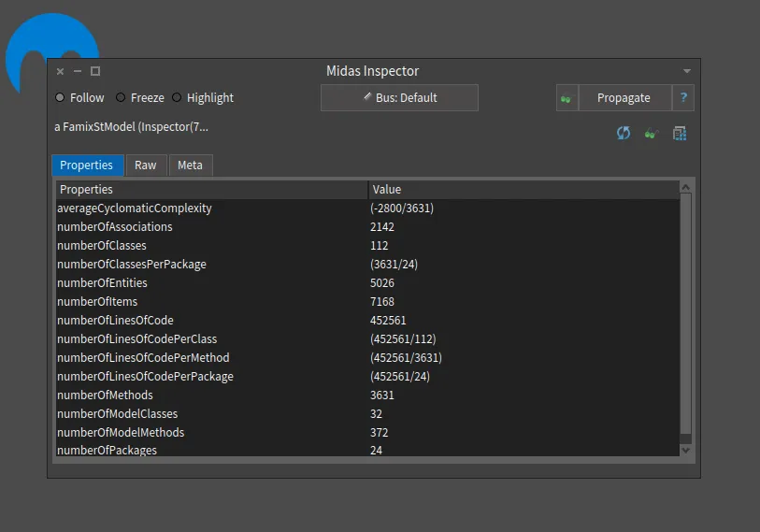This screenshot has height=532, width=760.
Task: Select the Follow radio button
Action: point(80,98)
